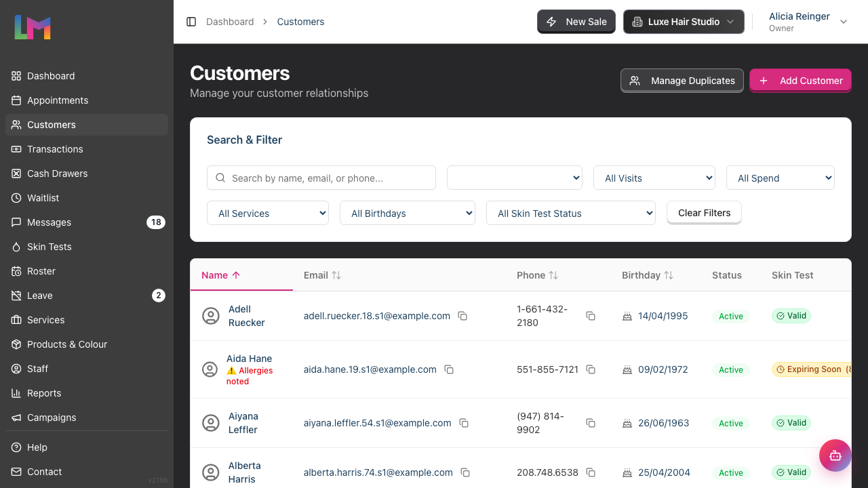The image size is (868, 488).
Task: Click birthday 26/06/1963
Action: [x=663, y=423]
